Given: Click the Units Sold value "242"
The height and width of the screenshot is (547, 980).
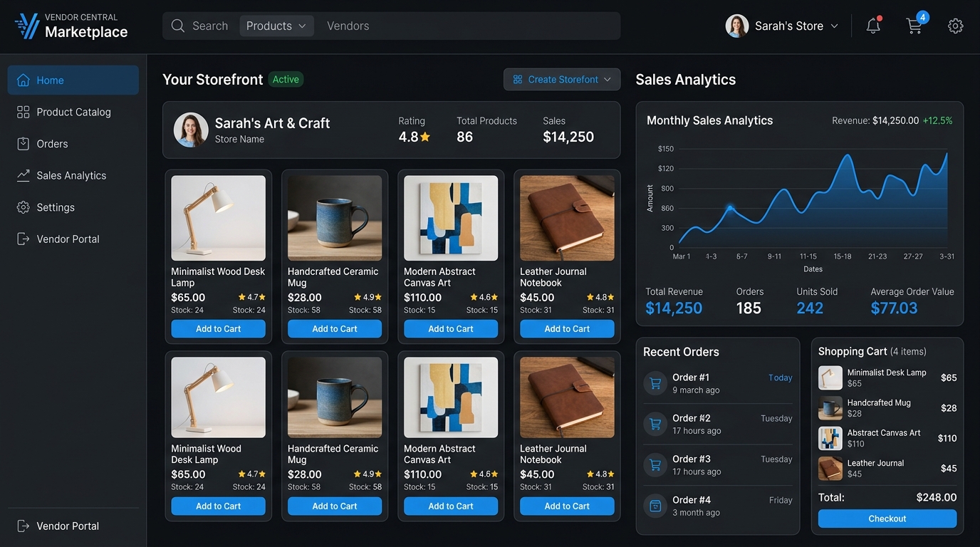Looking at the screenshot, I should coord(810,308).
